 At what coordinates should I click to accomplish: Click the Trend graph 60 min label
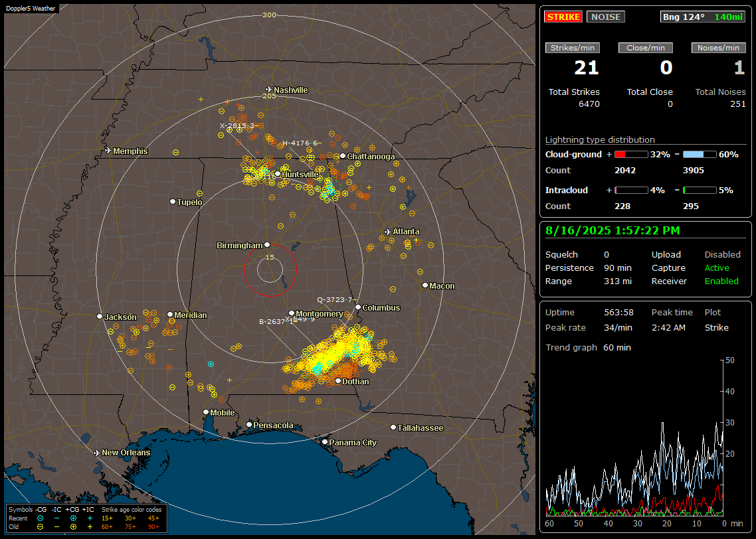[588, 347]
